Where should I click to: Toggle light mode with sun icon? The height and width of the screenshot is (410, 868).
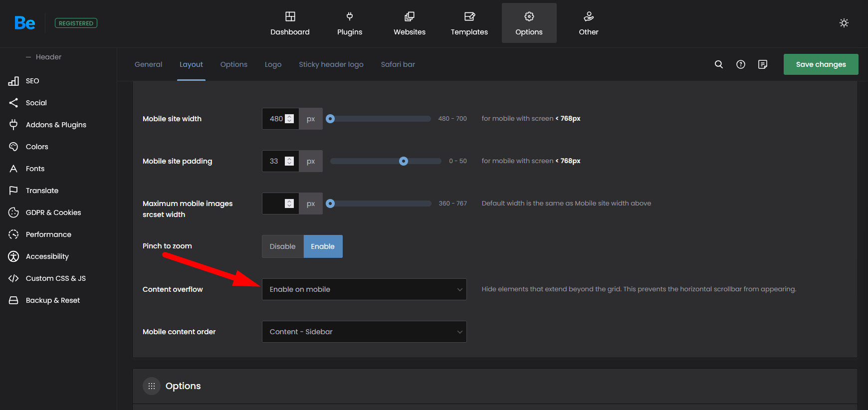coord(844,23)
